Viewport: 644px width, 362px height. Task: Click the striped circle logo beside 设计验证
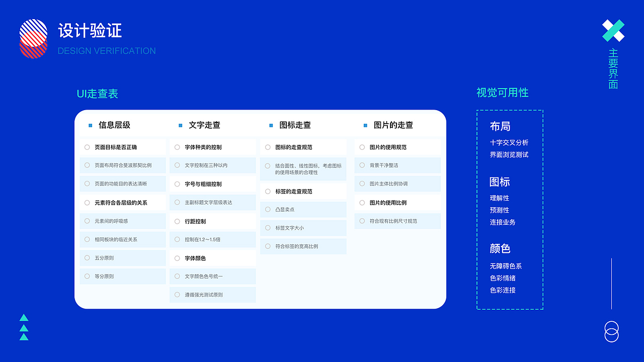(34, 38)
